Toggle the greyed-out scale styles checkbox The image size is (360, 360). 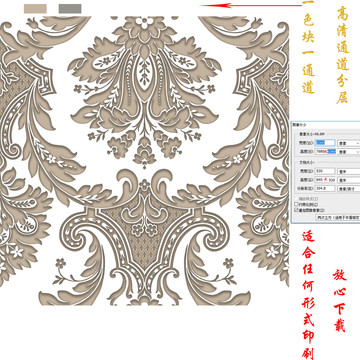point(296,198)
